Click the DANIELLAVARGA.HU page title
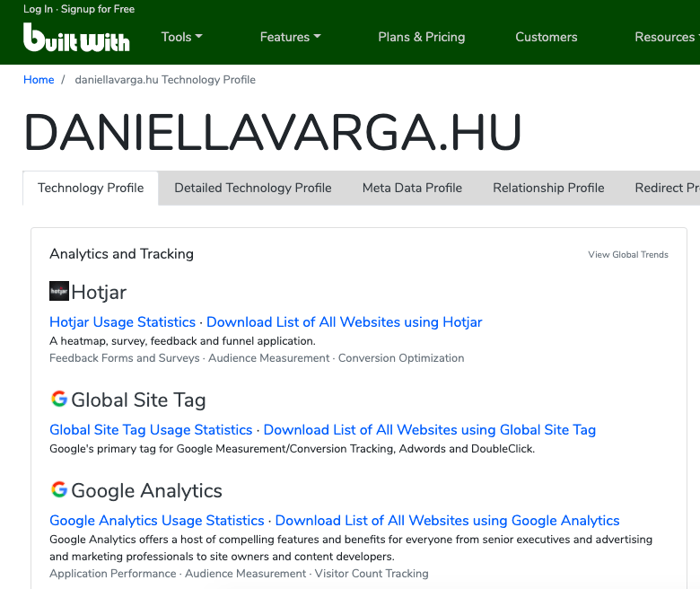 click(x=272, y=133)
